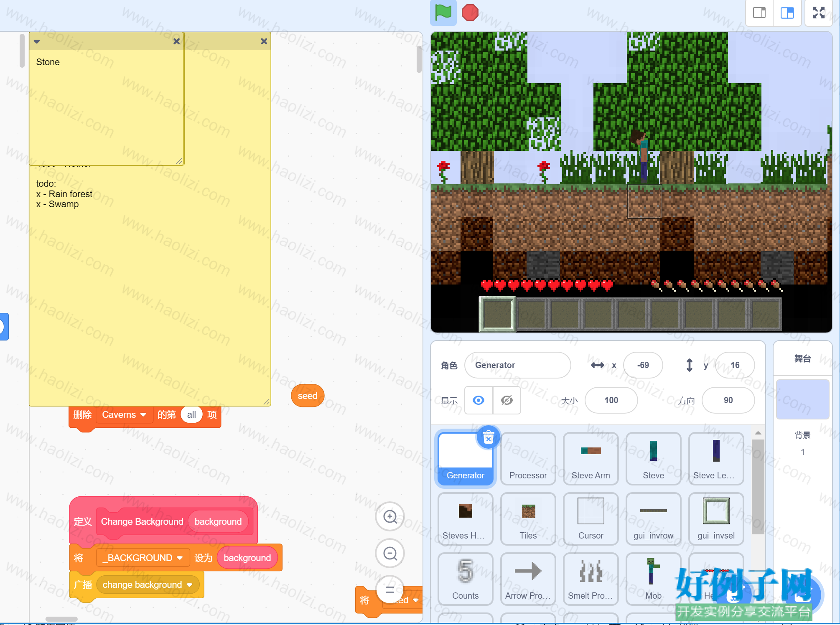Click the 'x - Swamp' comment text
This screenshot has height=625, width=840.
[x=57, y=204]
